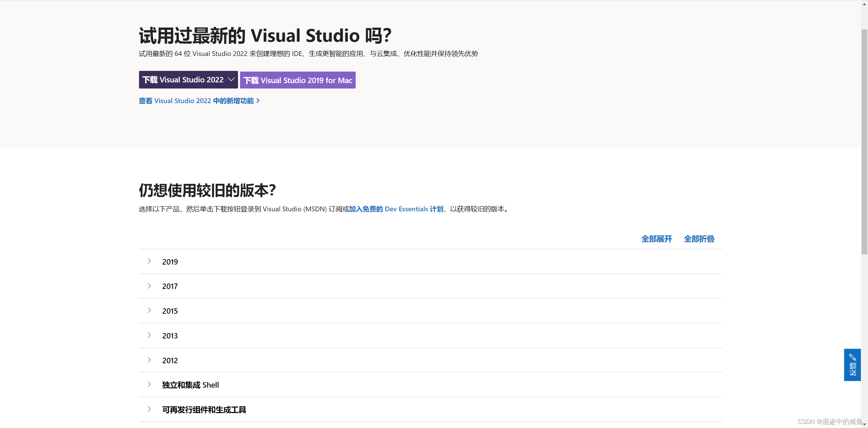
Task: Click the 试用过最新的 Visual Studio 吗 heading
Action: coord(265,36)
